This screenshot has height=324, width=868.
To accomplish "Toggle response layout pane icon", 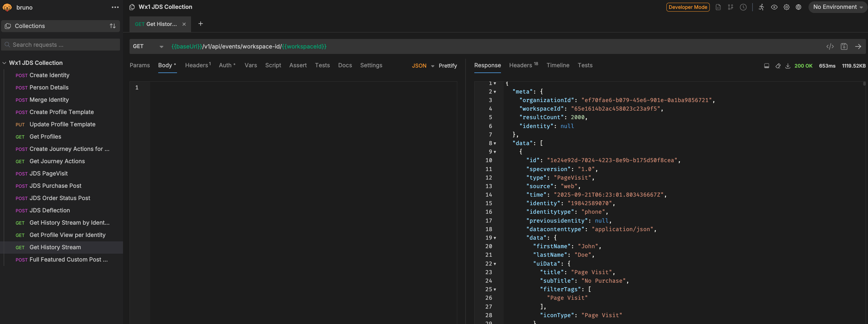I will (767, 66).
